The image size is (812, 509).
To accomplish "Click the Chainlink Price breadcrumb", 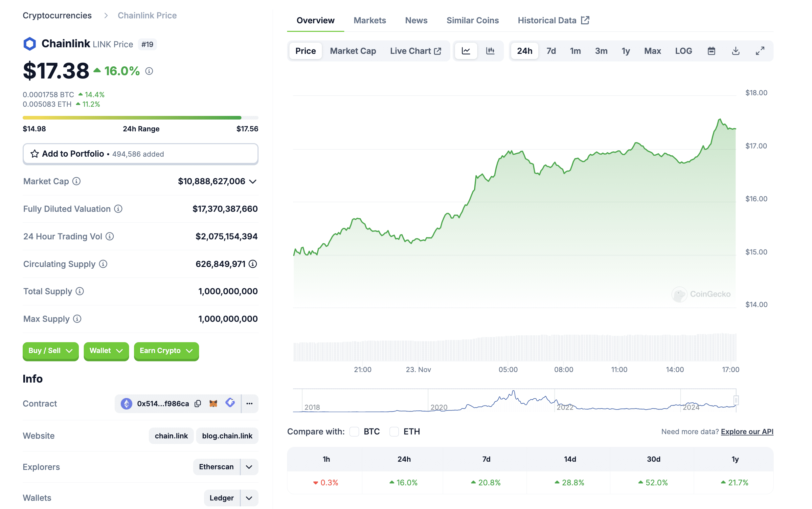I will 147,15.
